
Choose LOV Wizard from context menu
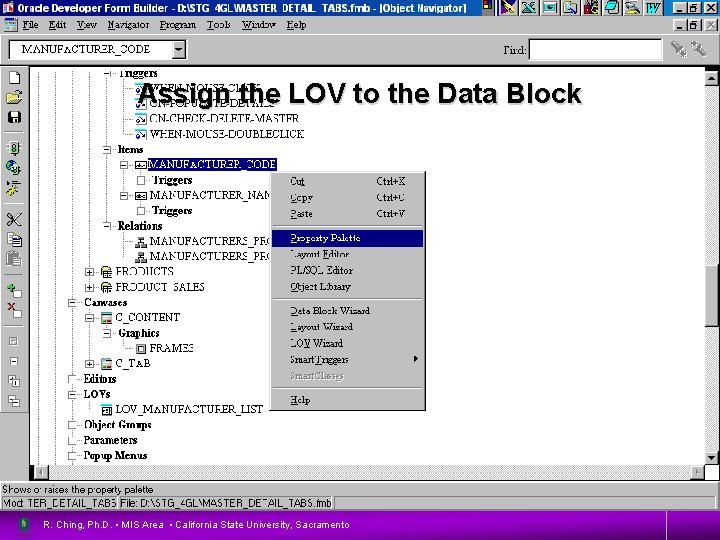click(348, 343)
